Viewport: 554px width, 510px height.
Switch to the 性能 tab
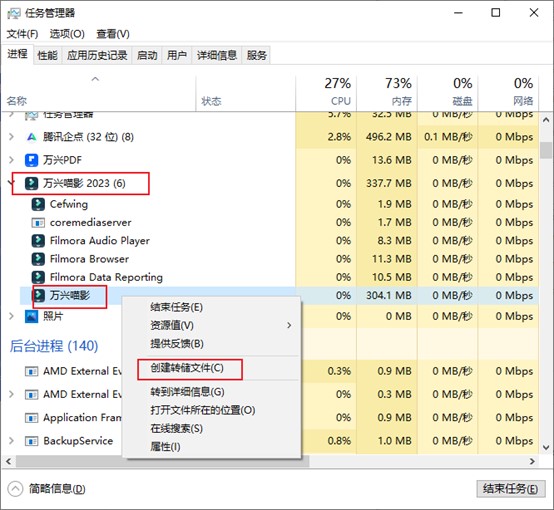(x=47, y=55)
